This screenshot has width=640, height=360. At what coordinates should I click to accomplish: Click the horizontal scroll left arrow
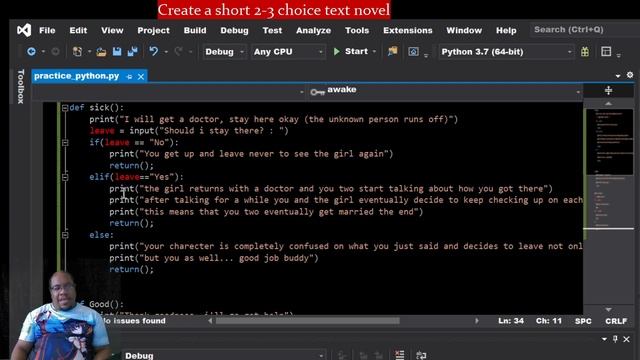(210, 321)
